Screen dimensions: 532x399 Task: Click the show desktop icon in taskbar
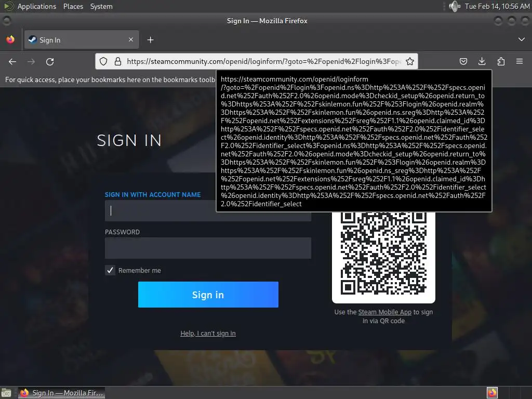6,393
